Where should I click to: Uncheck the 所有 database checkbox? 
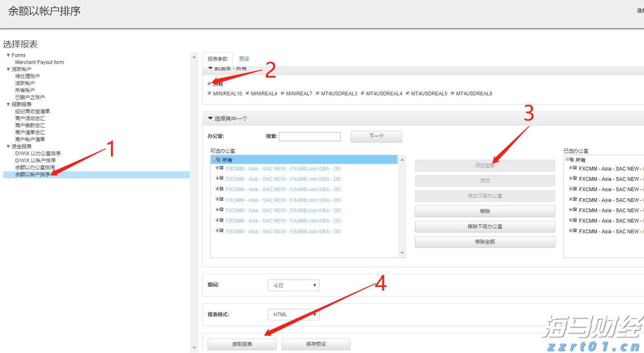209,83
